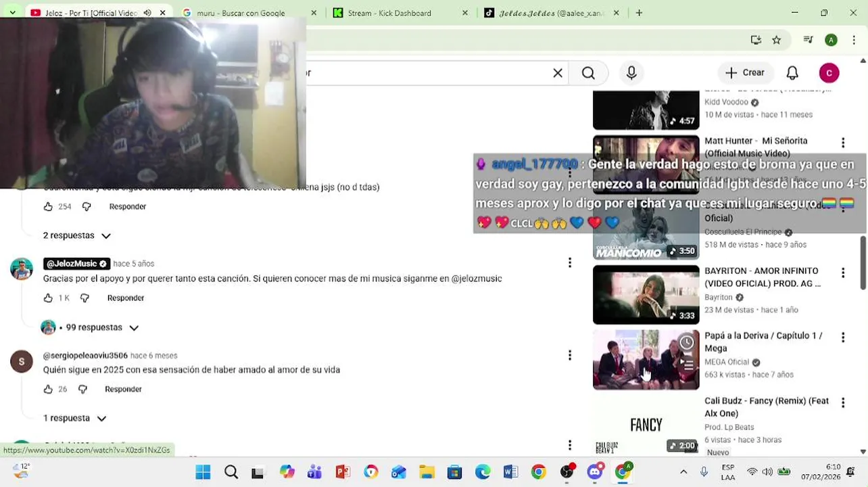Dislike the @sergiopeleaoviu3506 comment
The height and width of the screenshot is (487, 868).
click(x=82, y=390)
